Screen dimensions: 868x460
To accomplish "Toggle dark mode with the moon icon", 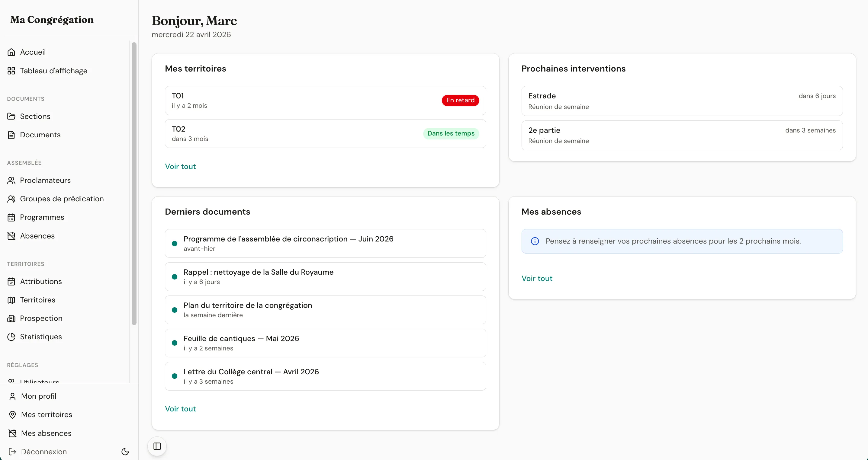I will pos(125,452).
